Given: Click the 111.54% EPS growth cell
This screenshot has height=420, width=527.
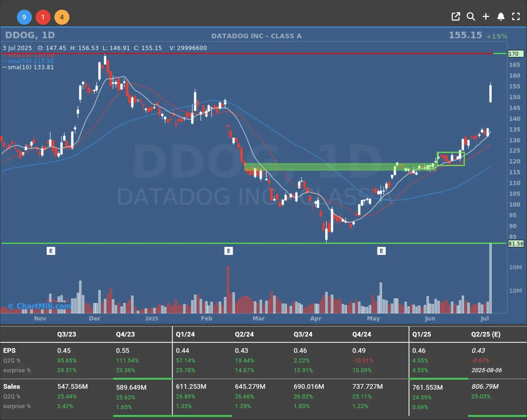Looking at the screenshot, I should coord(127,361).
